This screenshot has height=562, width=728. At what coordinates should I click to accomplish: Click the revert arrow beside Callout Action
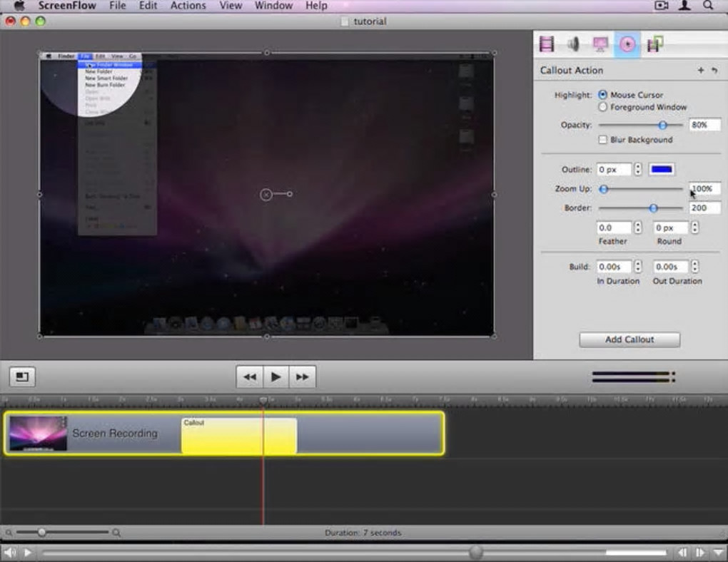(714, 71)
